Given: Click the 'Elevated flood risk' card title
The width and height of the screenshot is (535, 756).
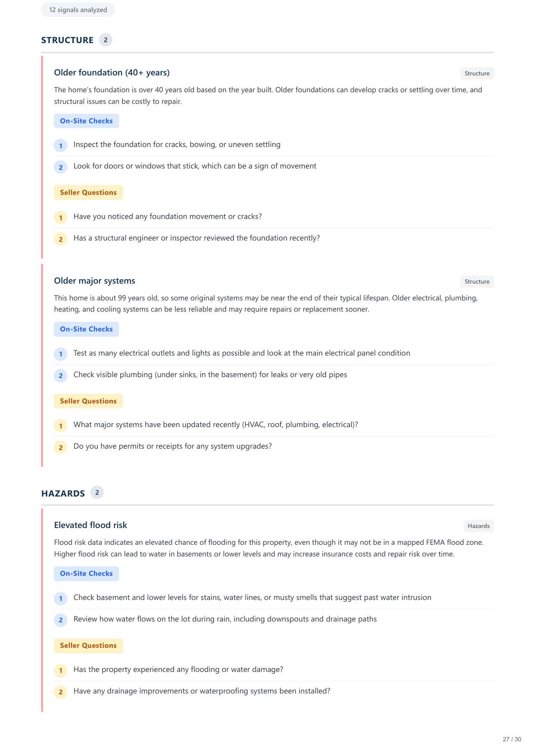Looking at the screenshot, I should (90, 525).
